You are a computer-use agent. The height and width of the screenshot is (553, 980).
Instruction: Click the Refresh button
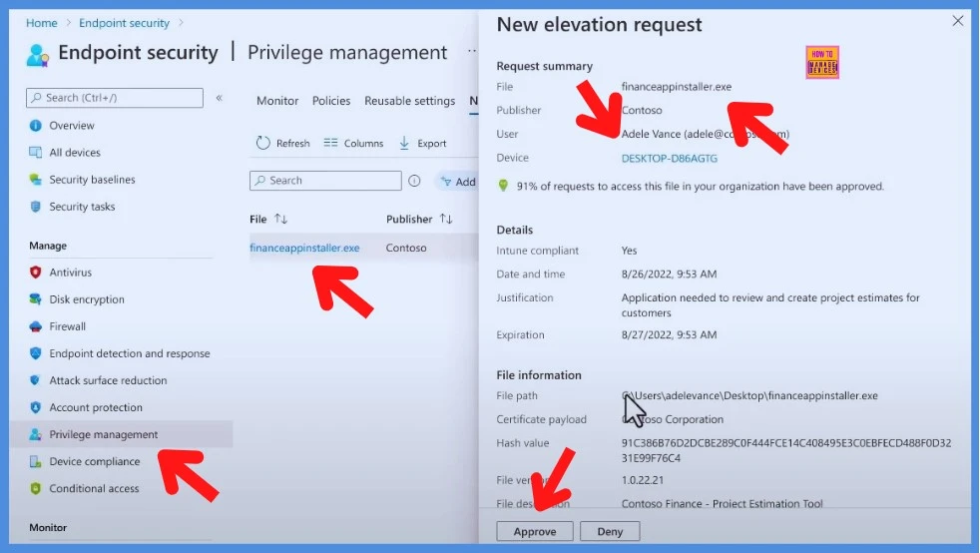pyautogui.click(x=283, y=143)
